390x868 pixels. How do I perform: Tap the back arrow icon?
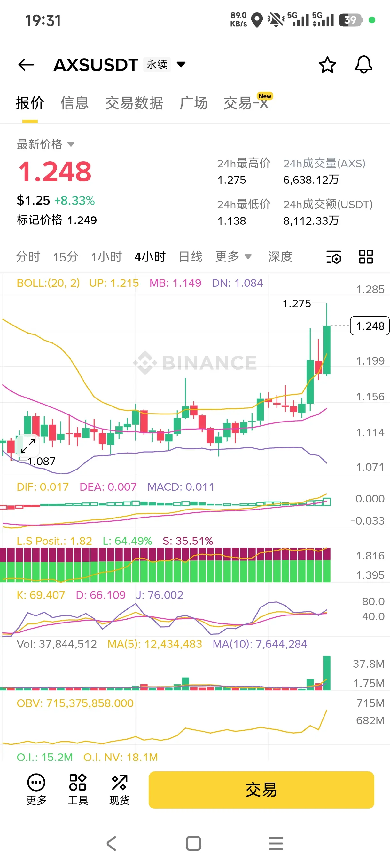pos(26,64)
